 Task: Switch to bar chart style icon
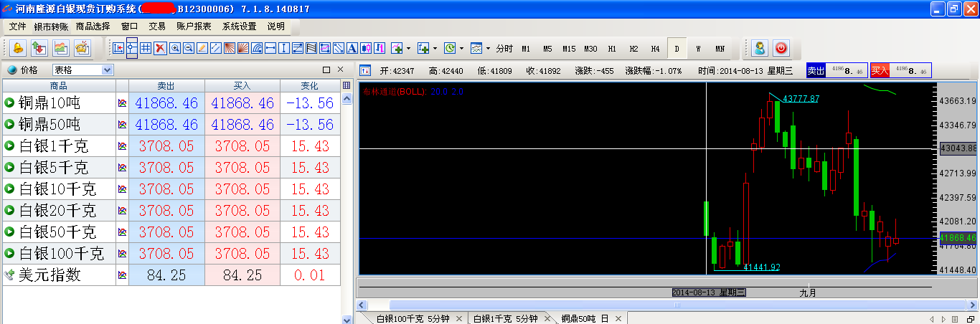(380, 49)
